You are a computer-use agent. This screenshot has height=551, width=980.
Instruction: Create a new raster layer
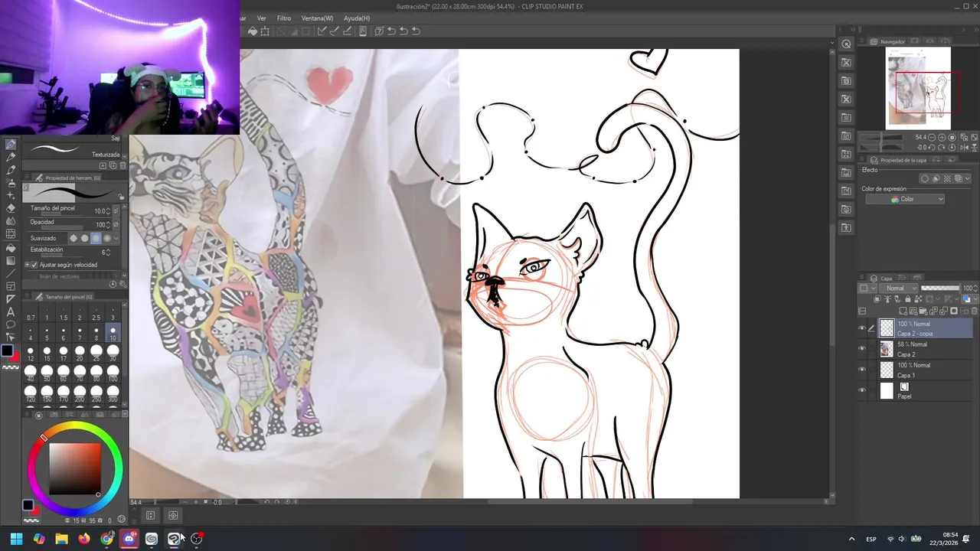903,311
